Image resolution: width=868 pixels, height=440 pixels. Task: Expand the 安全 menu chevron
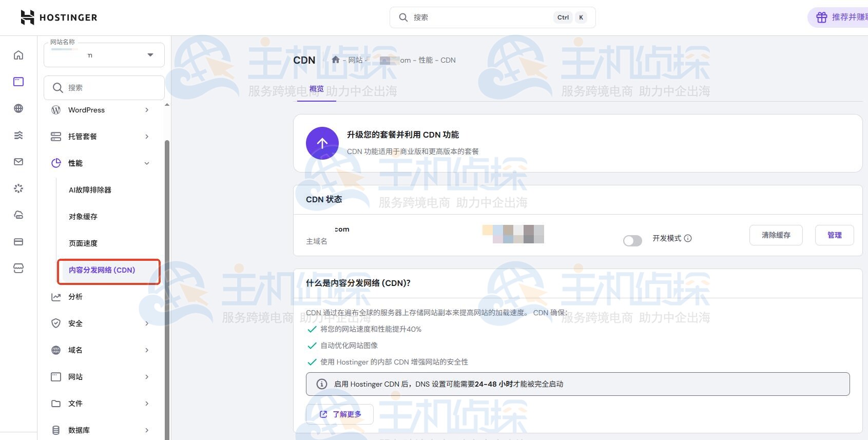(147, 323)
